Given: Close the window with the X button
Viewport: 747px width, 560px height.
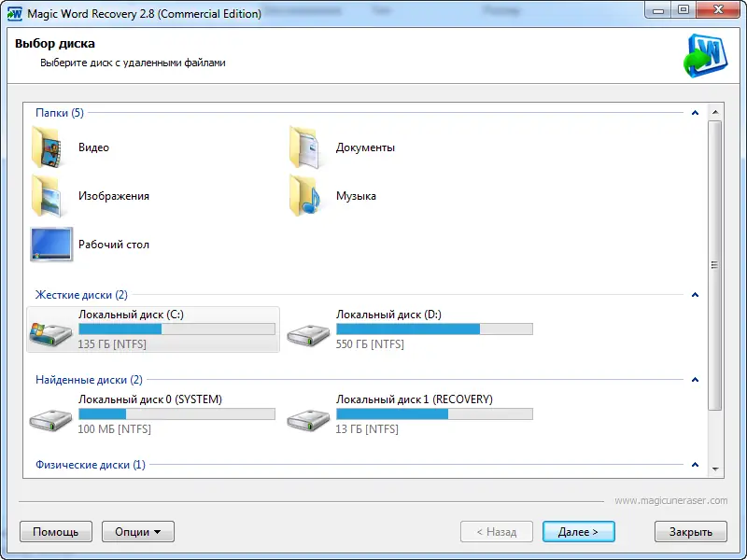Looking at the screenshot, I should coord(718,10).
